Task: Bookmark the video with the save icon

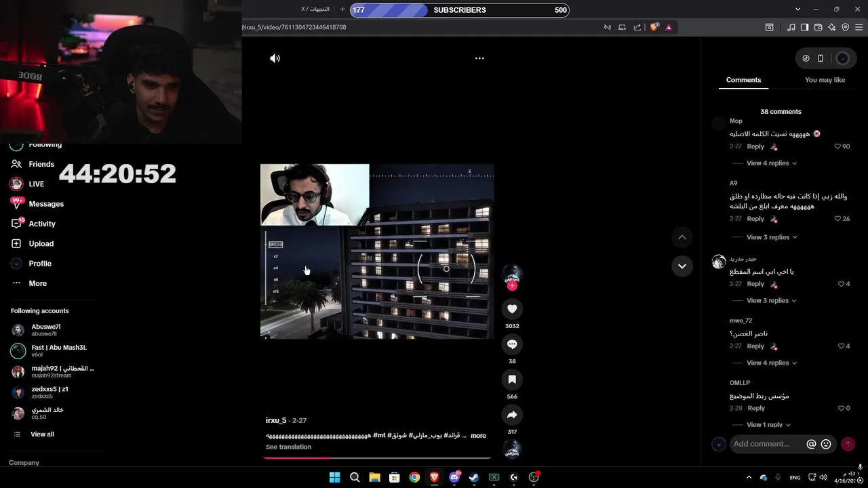Action: coord(512,380)
